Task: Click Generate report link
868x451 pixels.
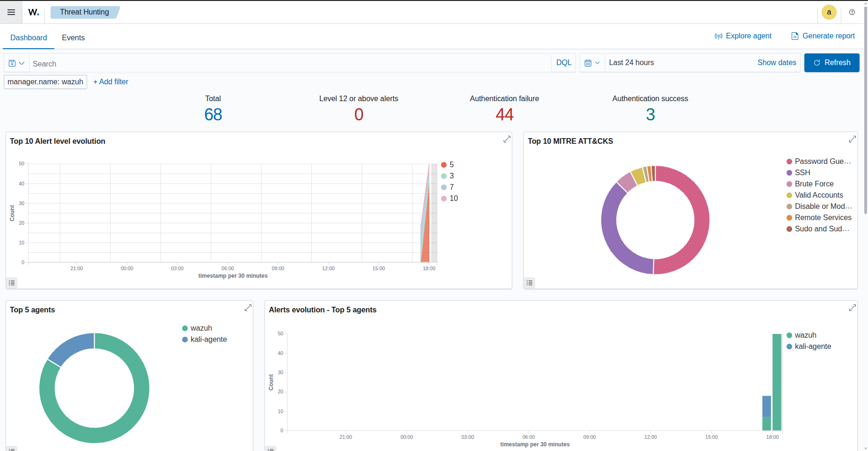Action: point(823,36)
